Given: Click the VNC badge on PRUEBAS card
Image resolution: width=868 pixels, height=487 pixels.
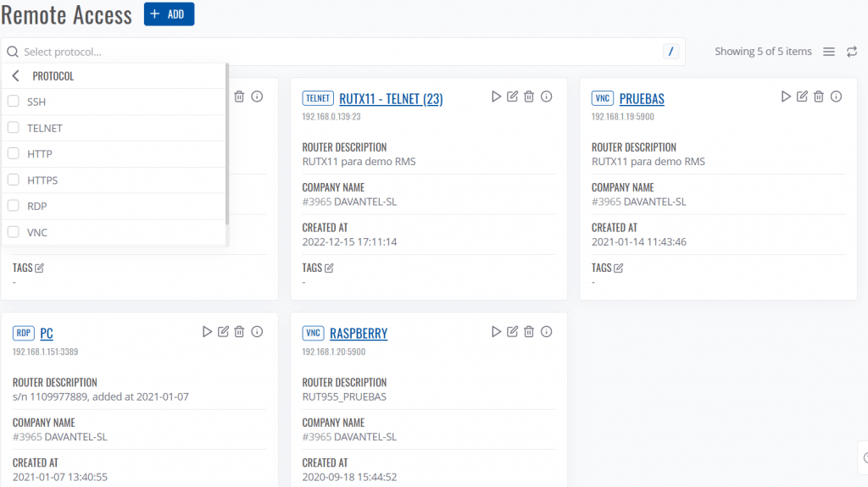Looking at the screenshot, I should click(603, 98).
